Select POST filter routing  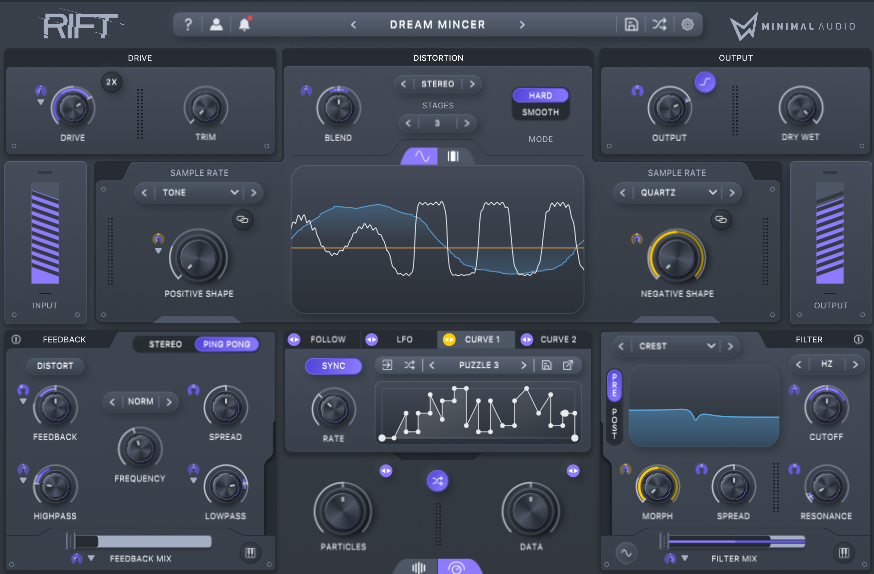614,423
